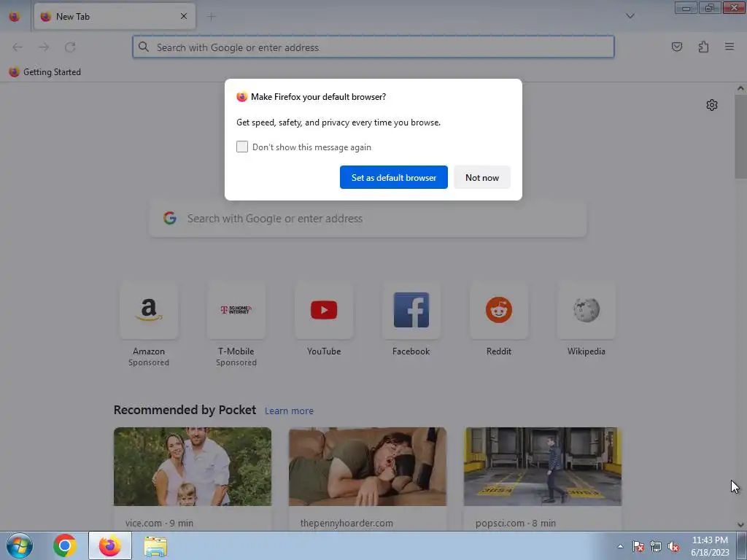Open the vice.com article thumbnail

[193, 467]
